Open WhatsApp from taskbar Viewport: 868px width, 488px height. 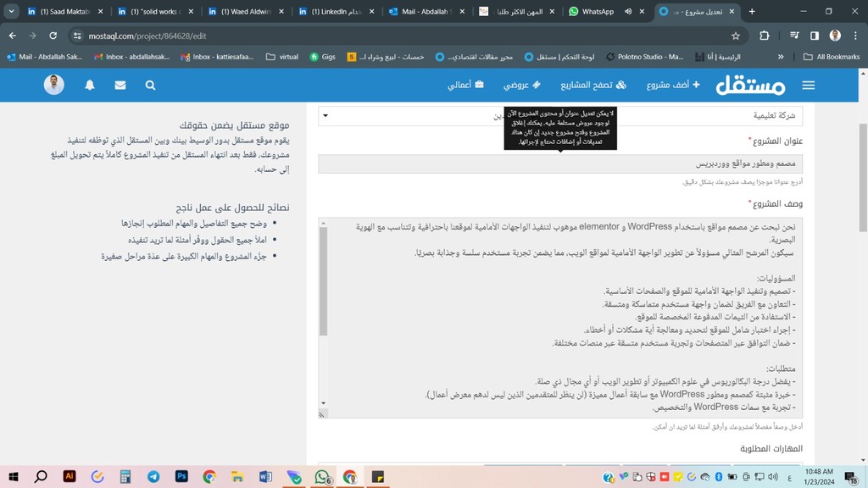(x=321, y=476)
